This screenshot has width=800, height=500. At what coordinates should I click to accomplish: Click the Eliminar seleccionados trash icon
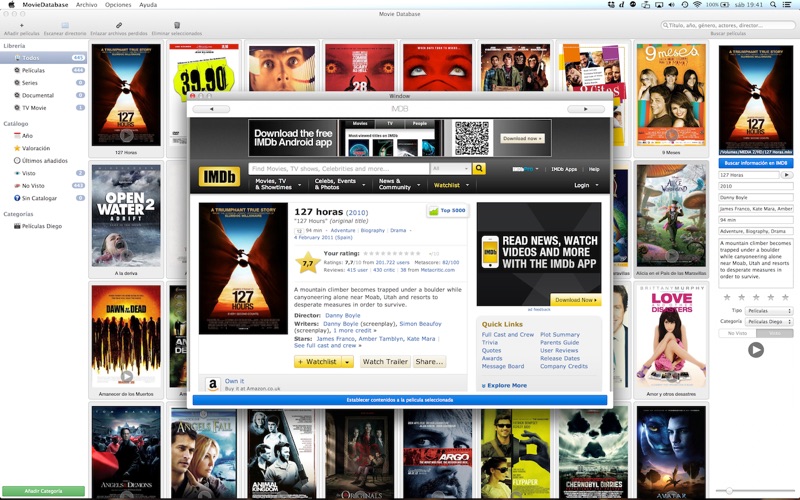[177, 25]
